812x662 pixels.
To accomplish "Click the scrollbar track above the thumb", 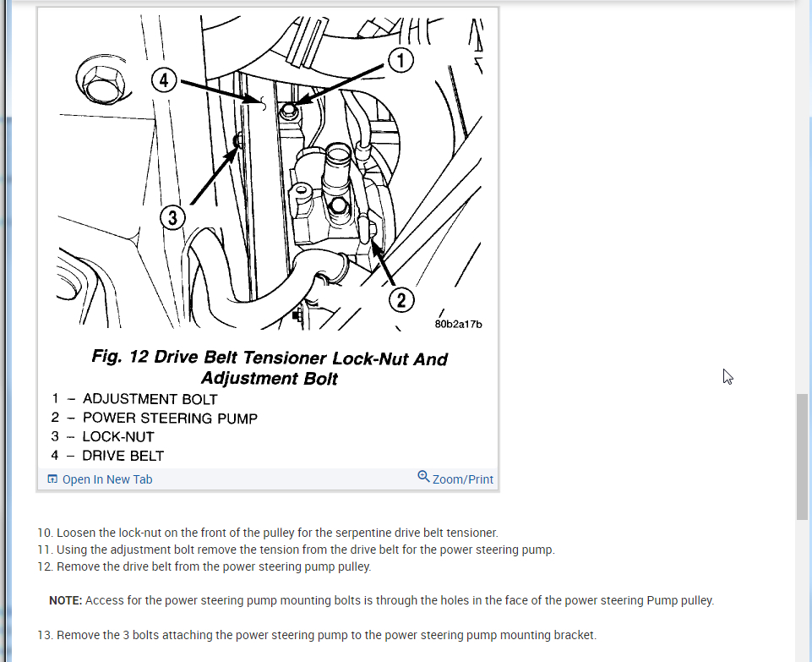I will pos(802,207).
